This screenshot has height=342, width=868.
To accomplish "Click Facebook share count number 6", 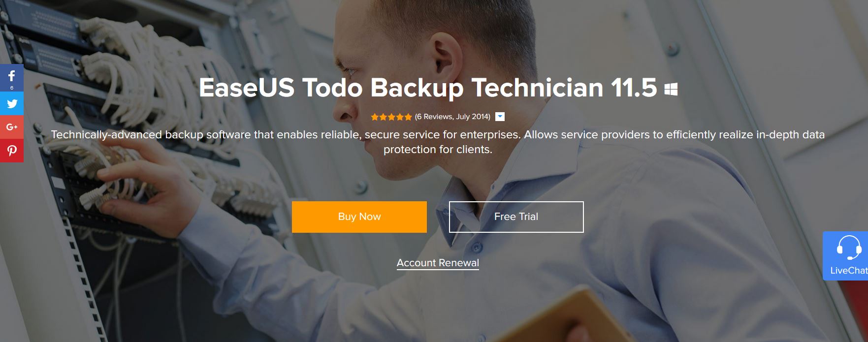I will pos(12,88).
